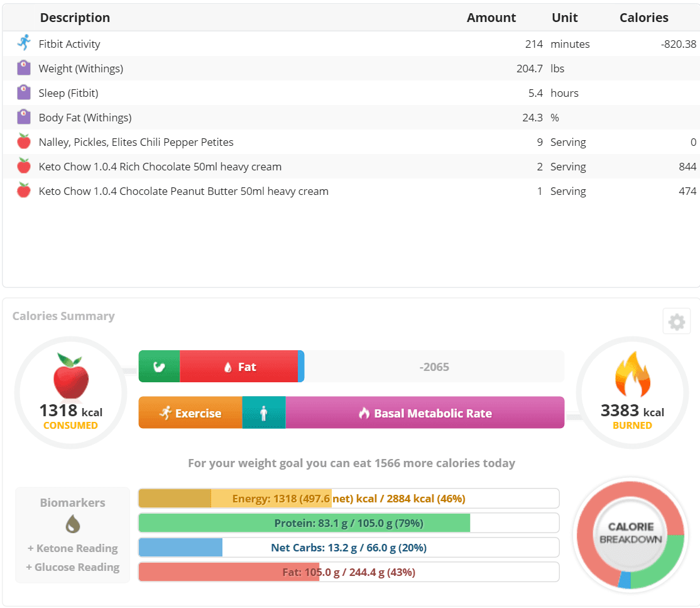Sort the table by Description column header
Screen dimensions: 700x608
pyautogui.click(x=75, y=18)
